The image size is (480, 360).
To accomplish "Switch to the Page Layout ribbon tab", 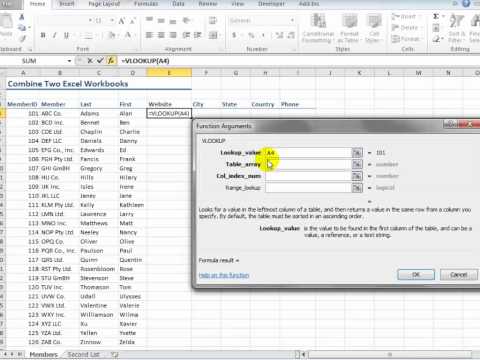I will pyautogui.click(x=104, y=4).
